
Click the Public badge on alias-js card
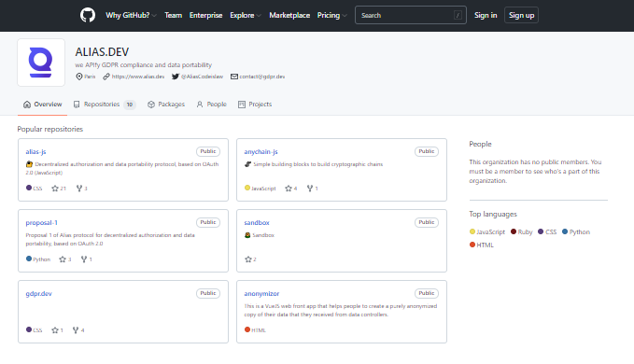(208, 151)
